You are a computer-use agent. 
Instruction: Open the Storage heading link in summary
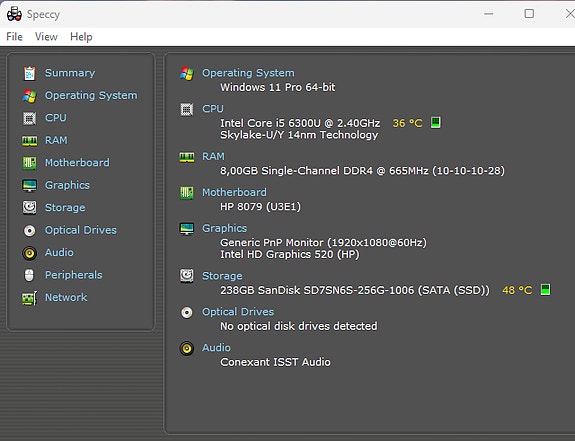click(x=222, y=276)
